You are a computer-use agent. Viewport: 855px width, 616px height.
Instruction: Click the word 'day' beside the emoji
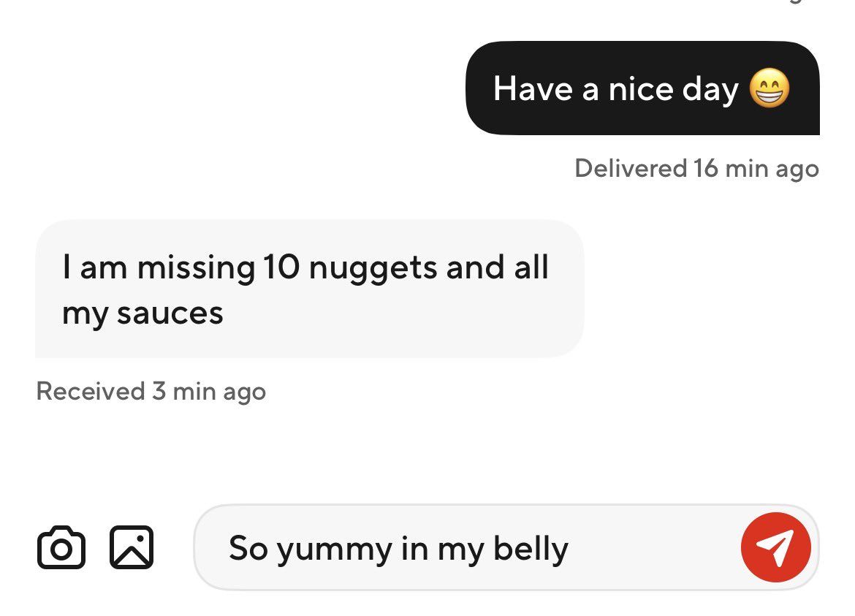click(710, 90)
